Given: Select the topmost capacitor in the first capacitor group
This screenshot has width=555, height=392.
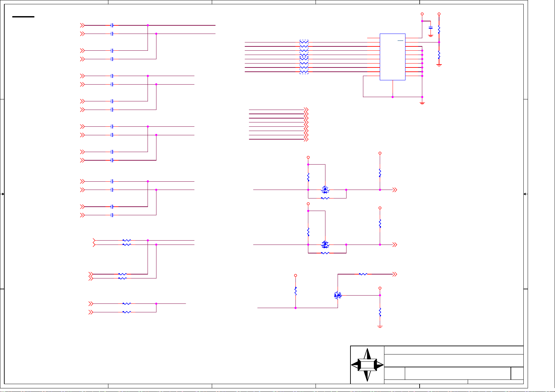Looking at the screenshot, I should (x=112, y=25).
